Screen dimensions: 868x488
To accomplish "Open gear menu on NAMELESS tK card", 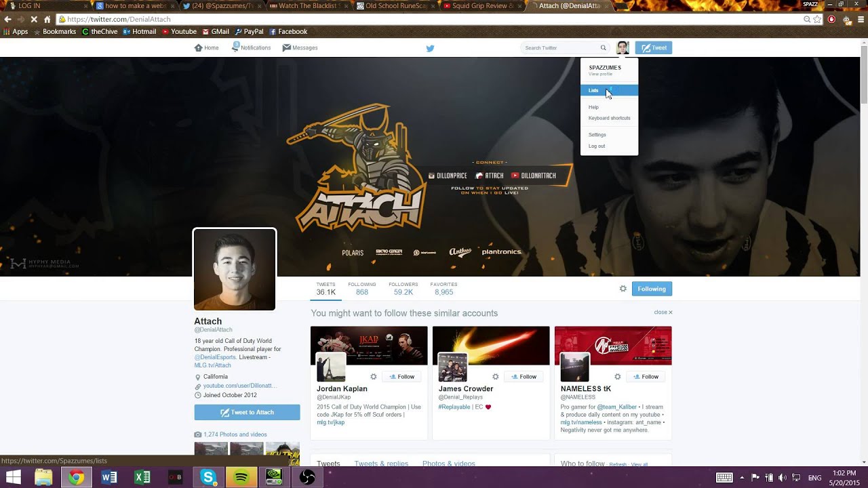I will (x=617, y=377).
